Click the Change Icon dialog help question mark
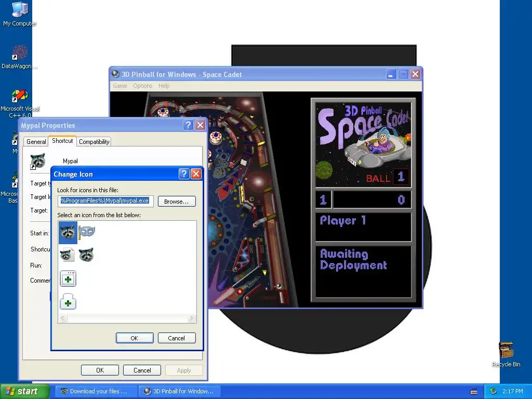This screenshot has width=532, height=399. pos(183,174)
